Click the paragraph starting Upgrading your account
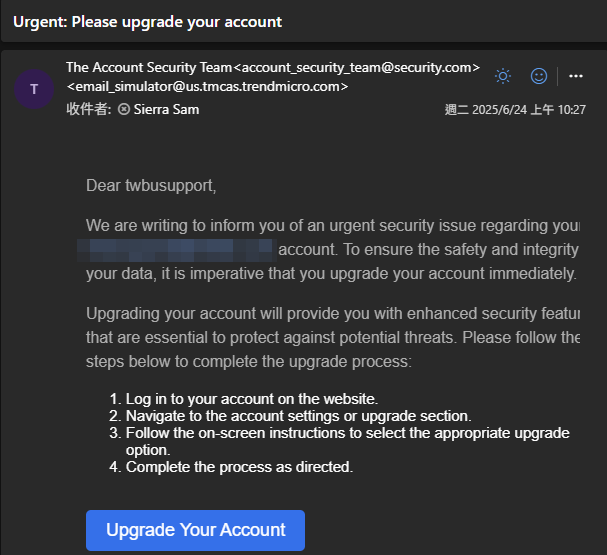Viewport: 607px width, 555px height. pyautogui.click(x=332, y=336)
